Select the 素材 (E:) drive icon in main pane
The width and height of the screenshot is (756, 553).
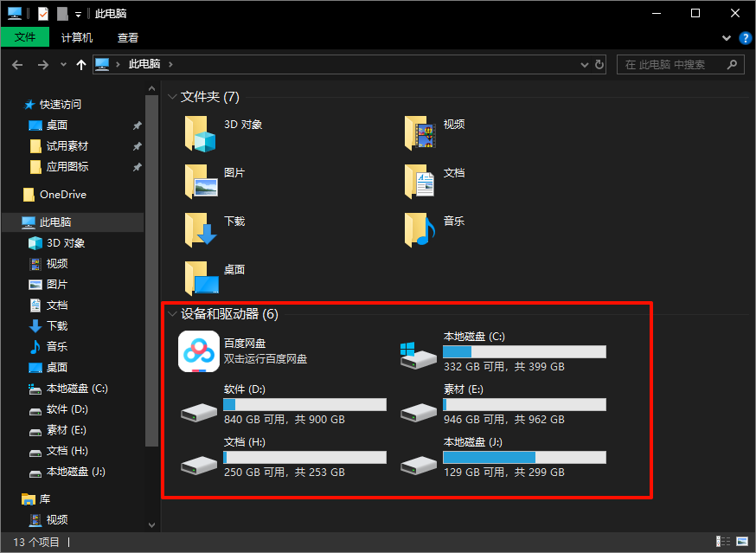418,413
